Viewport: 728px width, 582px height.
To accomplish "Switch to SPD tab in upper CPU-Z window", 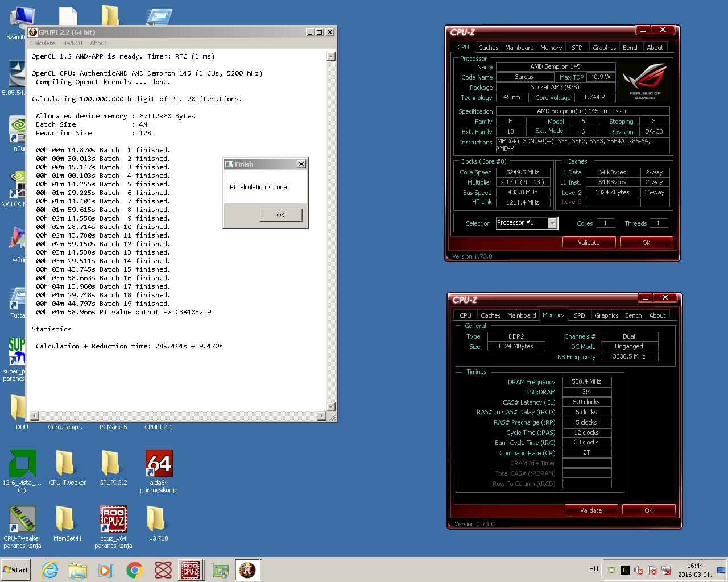I will coord(577,48).
